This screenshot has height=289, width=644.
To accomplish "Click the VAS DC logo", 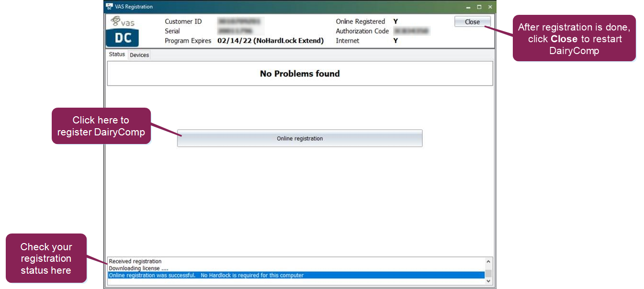I will click(x=123, y=31).
